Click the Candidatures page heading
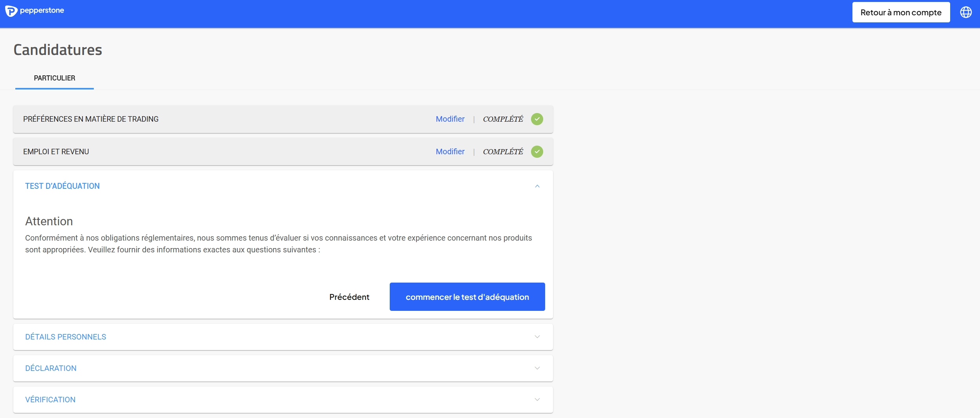 coord(58,50)
